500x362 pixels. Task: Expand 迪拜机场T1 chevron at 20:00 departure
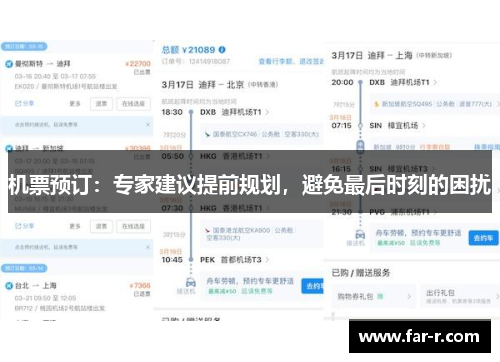435,82
